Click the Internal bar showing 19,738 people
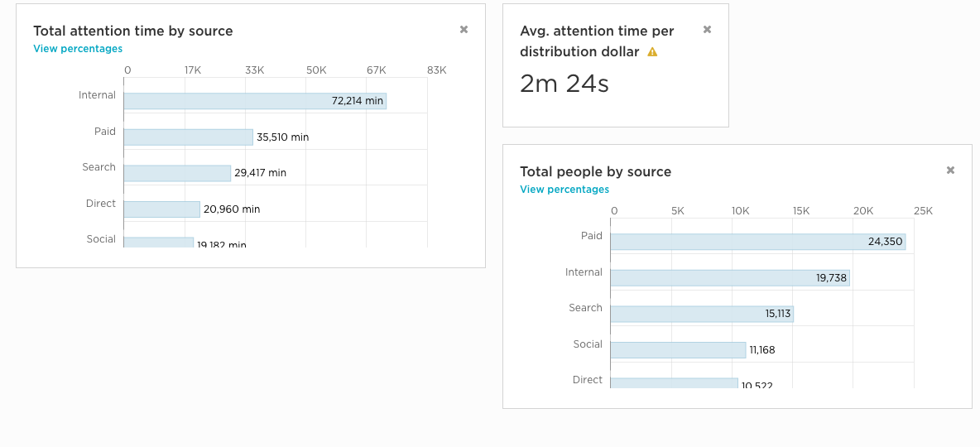This screenshot has height=447, width=980. coord(730,278)
